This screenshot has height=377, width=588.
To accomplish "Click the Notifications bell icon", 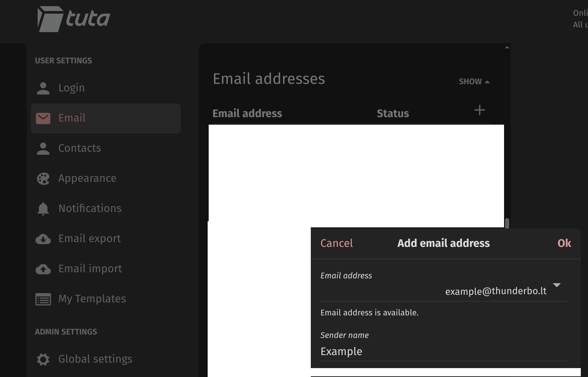I will click(43, 209).
